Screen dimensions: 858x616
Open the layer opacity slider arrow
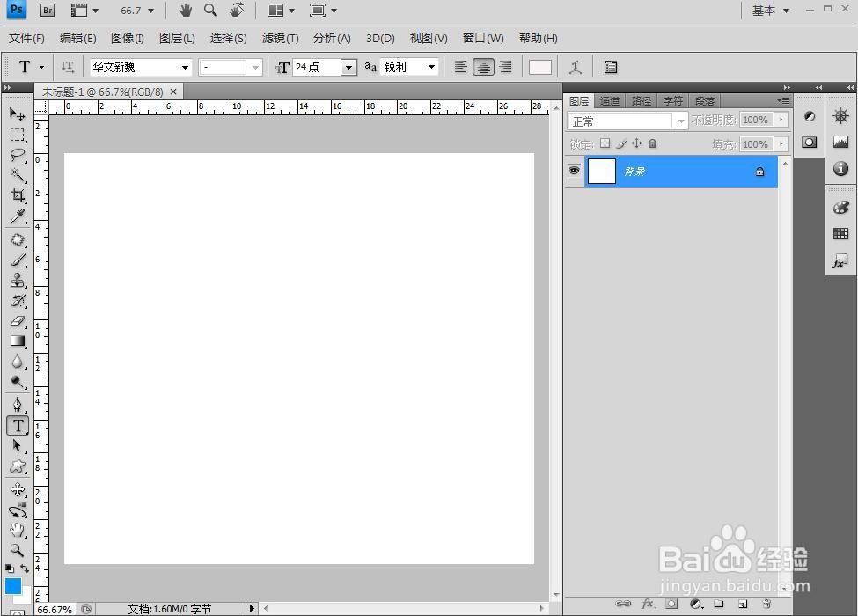[781, 120]
